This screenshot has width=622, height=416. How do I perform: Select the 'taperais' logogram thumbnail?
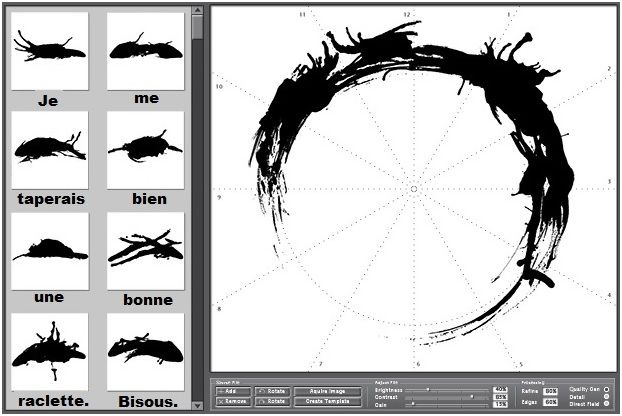50,150
